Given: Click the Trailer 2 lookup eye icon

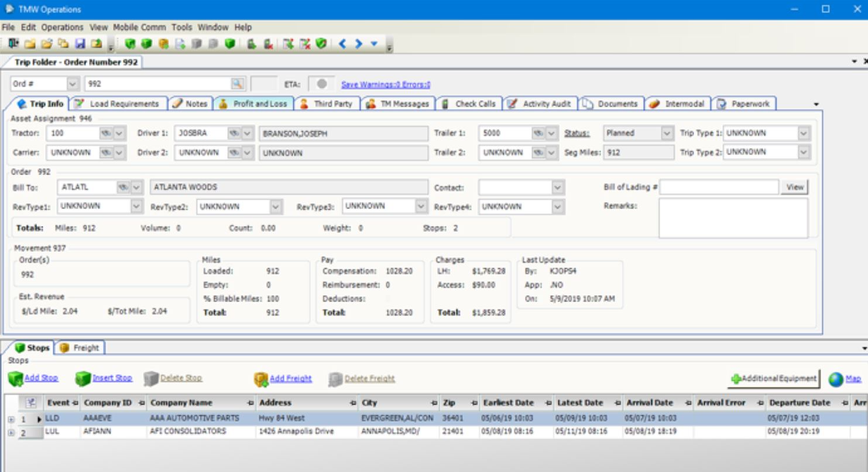Looking at the screenshot, I should click(538, 152).
